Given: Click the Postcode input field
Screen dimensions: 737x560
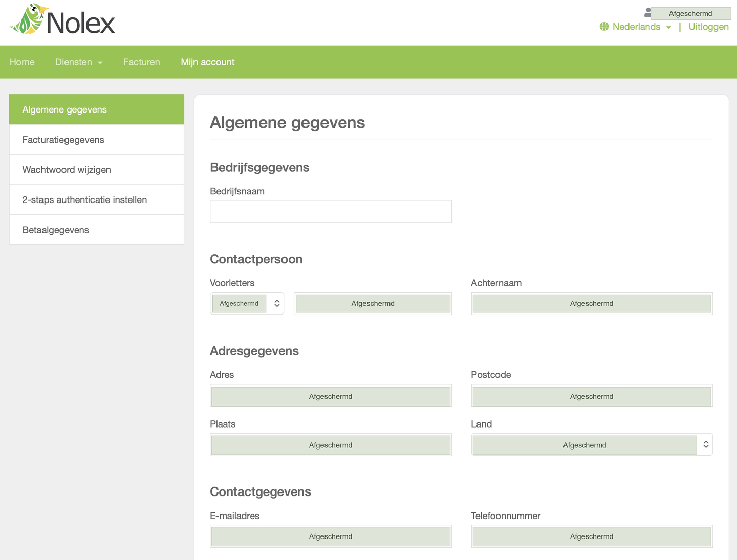Looking at the screenshot, I should coord(592,396).
